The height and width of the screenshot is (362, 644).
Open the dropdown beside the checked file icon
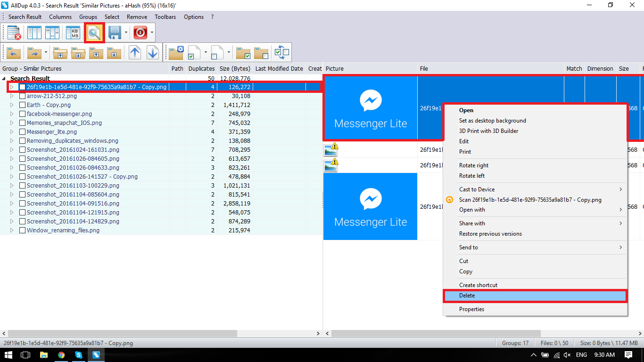206,52
